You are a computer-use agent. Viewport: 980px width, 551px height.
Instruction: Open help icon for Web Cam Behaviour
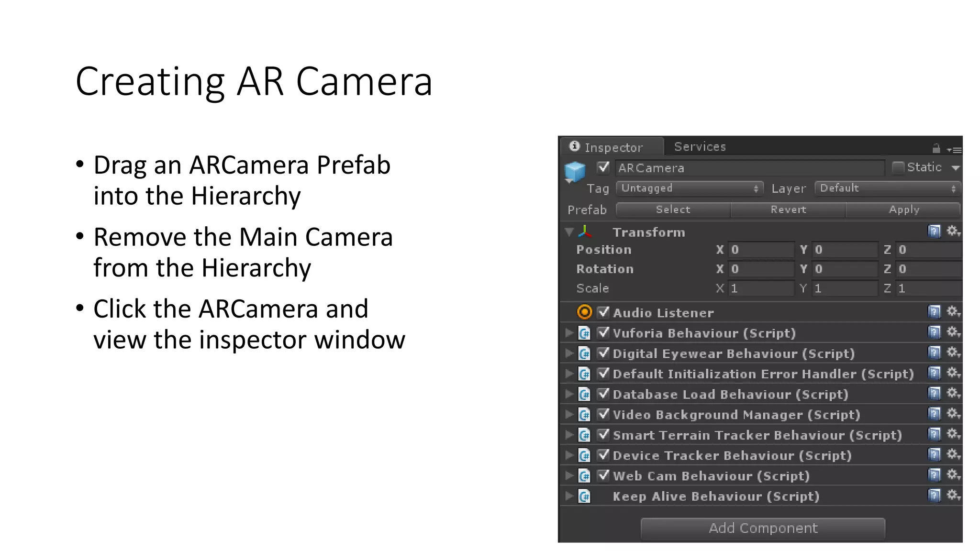click(934, 475)
